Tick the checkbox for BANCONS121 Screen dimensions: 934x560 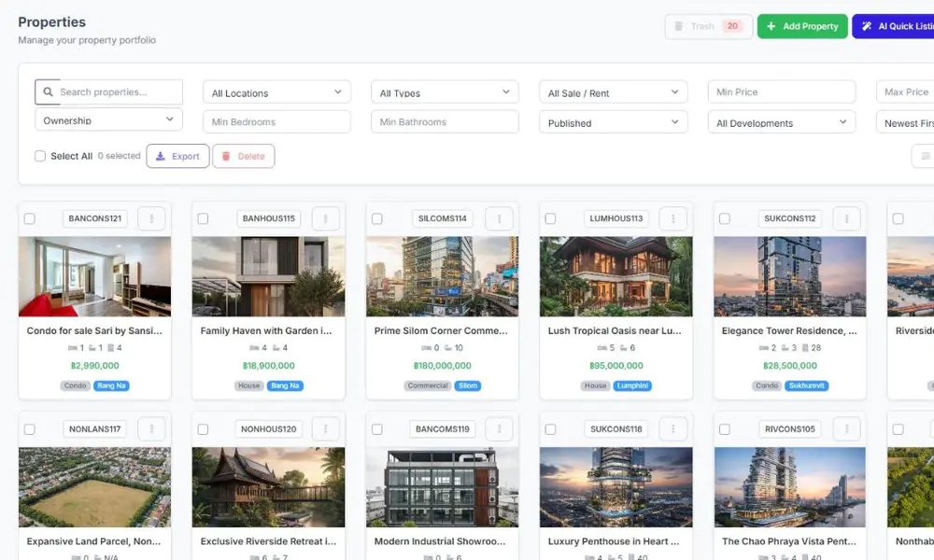(x=29, y=218)
